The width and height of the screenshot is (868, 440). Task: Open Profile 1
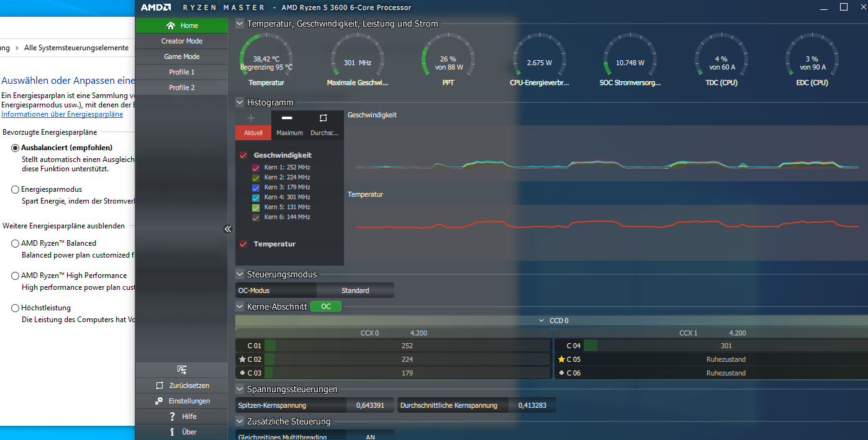pos(181,72)
